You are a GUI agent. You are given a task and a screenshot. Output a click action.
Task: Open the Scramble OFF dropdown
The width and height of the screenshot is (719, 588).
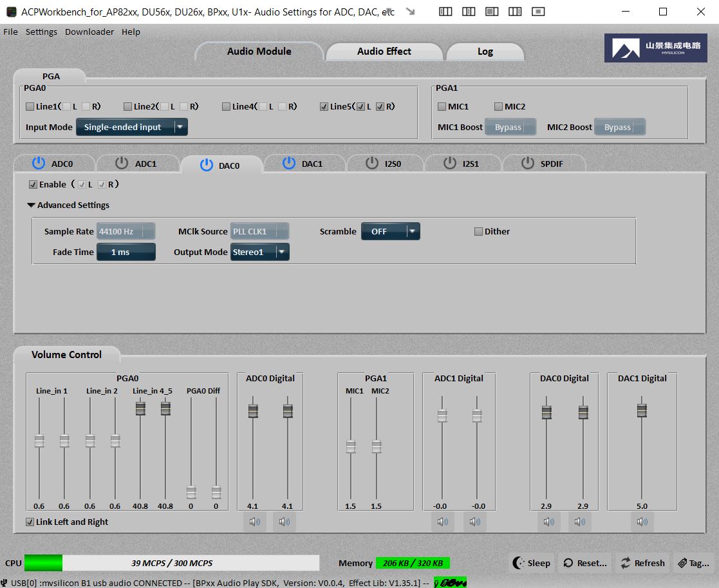pyautogui.click(x=391, y=232)
